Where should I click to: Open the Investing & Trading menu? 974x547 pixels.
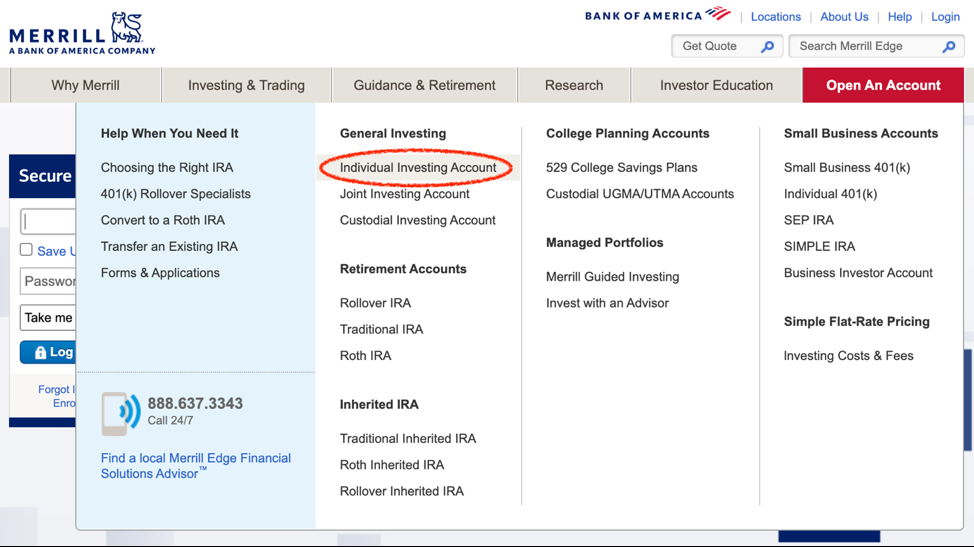click(247, 85)
